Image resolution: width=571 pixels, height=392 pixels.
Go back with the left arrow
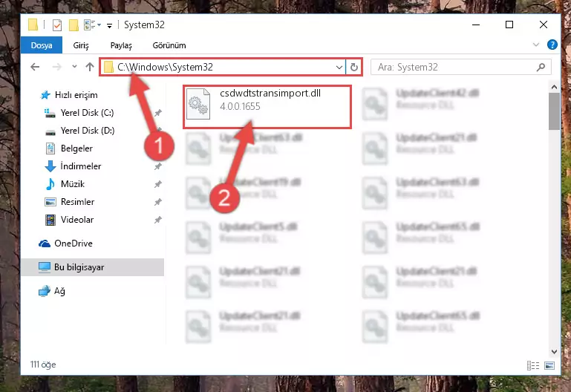(35, 67)
